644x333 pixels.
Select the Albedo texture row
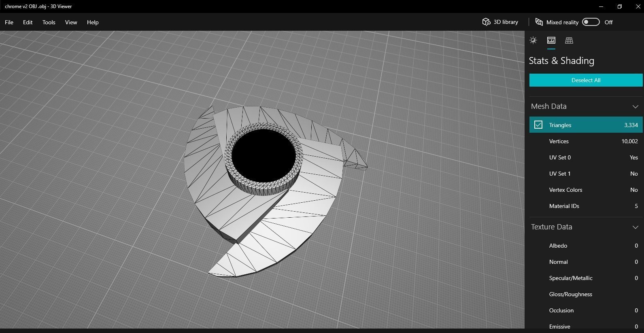click(x=586, y=246)
